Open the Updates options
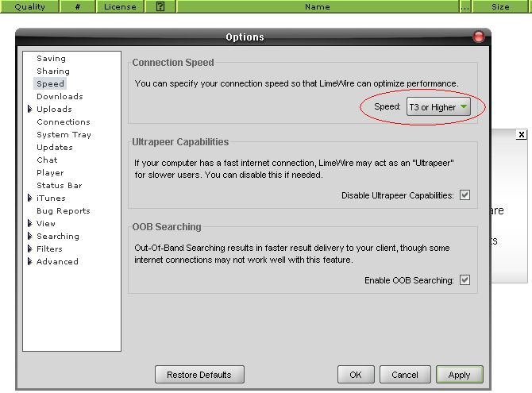The height and width of the screenshot is (393, 532). (54, 148)
